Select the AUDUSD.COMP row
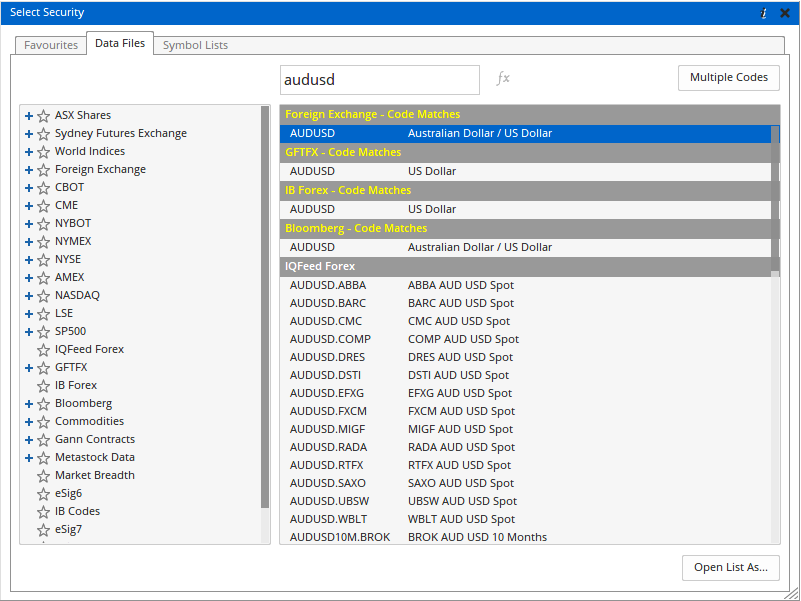 (526, 339)
